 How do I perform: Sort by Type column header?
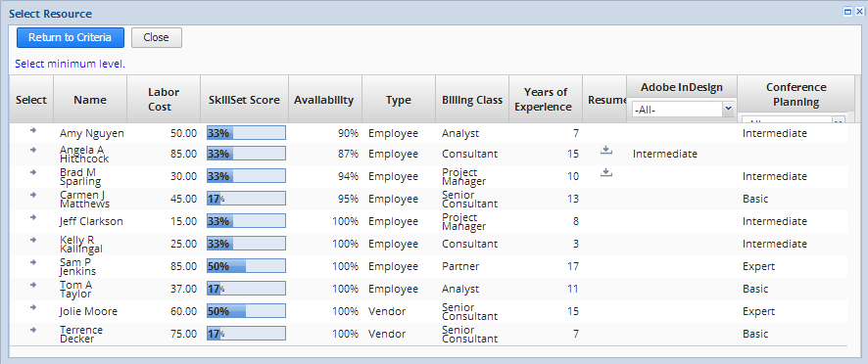click(x=399, y=100)
